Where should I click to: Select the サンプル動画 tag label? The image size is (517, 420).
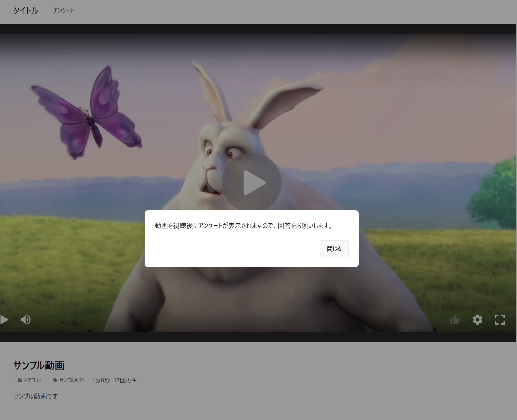(x=72, y=380)
